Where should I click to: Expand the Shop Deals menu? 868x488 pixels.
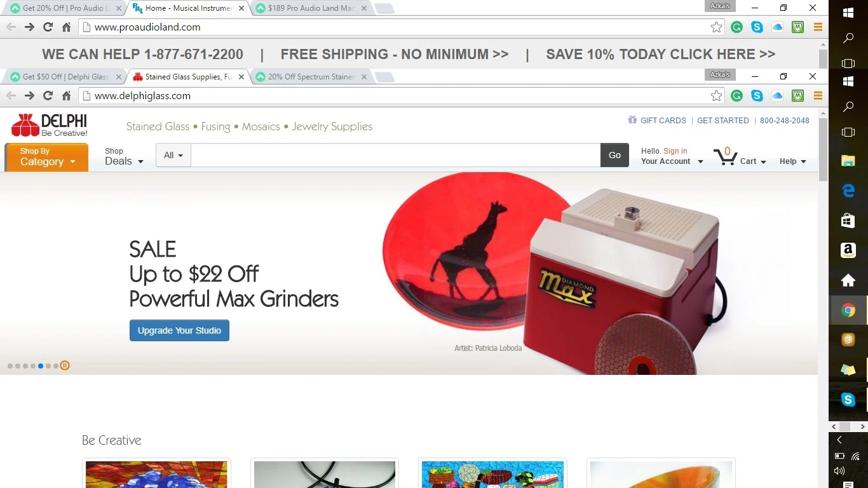click(124, 156)
